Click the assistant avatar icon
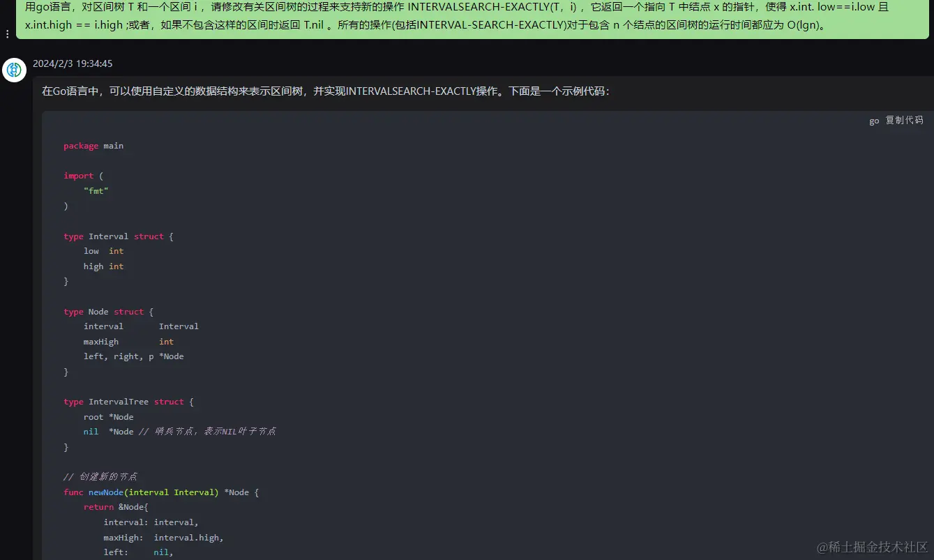This screenshot has height=560, width=934. pos(14,70)
